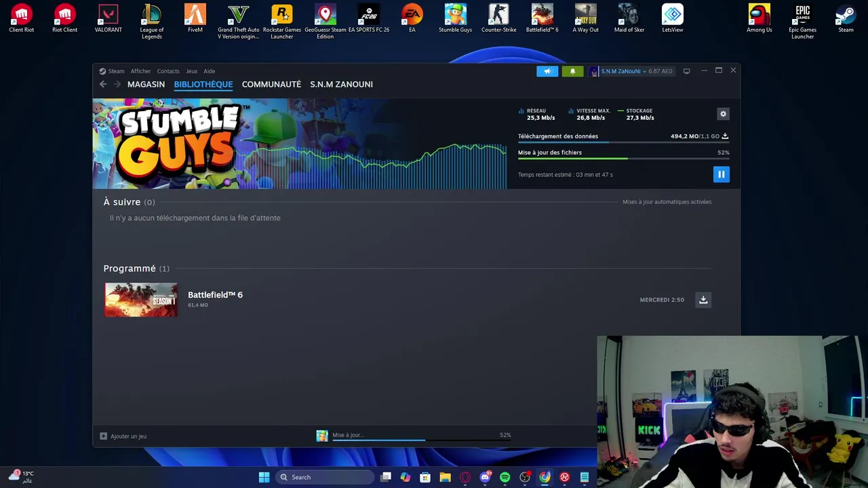This screenshot has height=488, width=868.
Task: Open the EA app desktop shortcut
Action: 412,19
